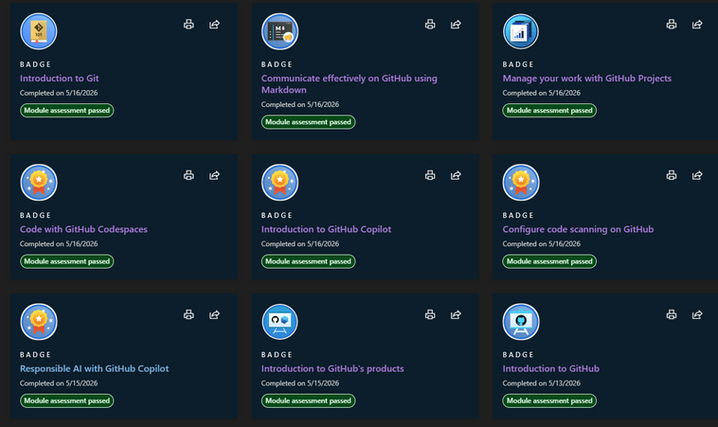
Task: Print the Introduction to GitHub's products badge
Action: [x=430, y=314]
